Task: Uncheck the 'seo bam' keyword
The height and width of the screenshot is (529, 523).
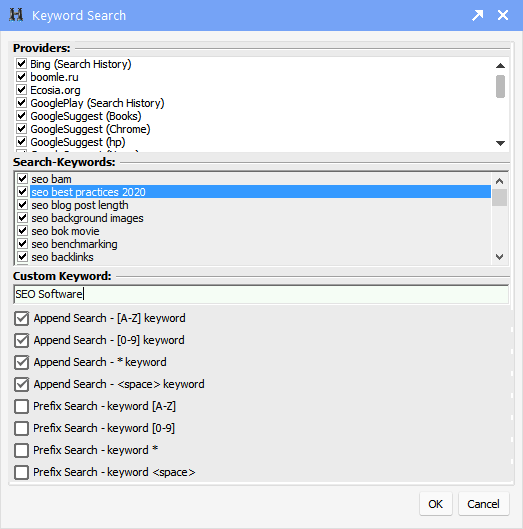Action: click(23, 178)
